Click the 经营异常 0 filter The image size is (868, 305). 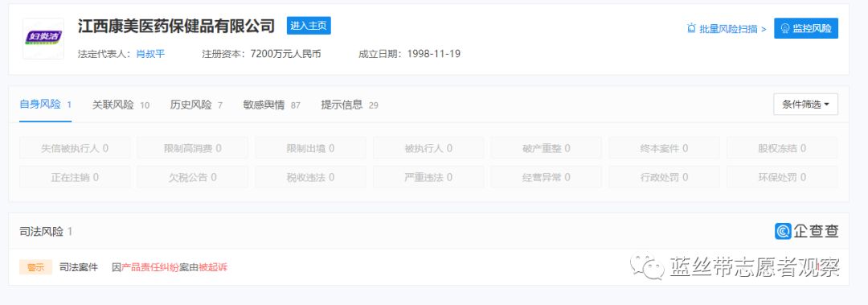[547, 177]
